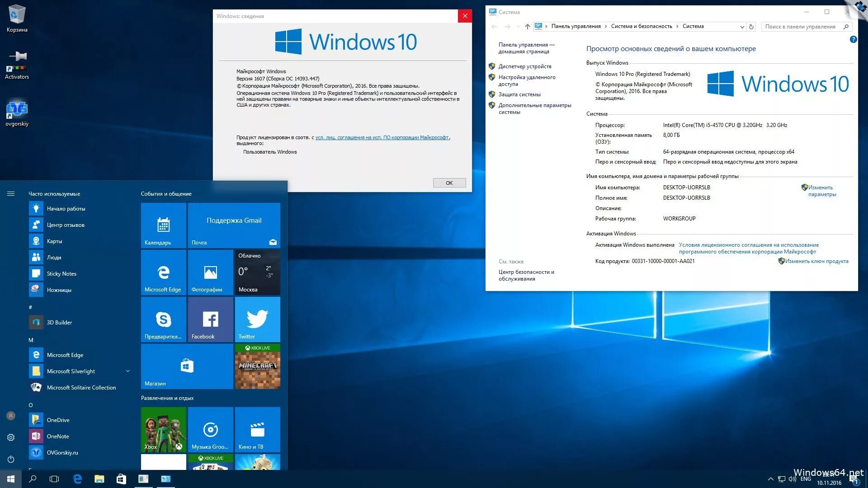Click Изменить ключ продукта link

816,261
